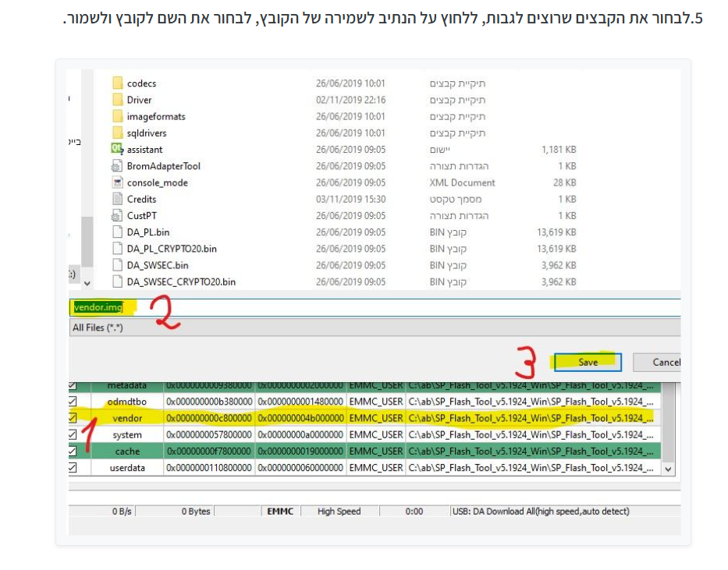728x570 pixels.
Task: Select the console_mode XML file icon
Action: click(118, 182)
